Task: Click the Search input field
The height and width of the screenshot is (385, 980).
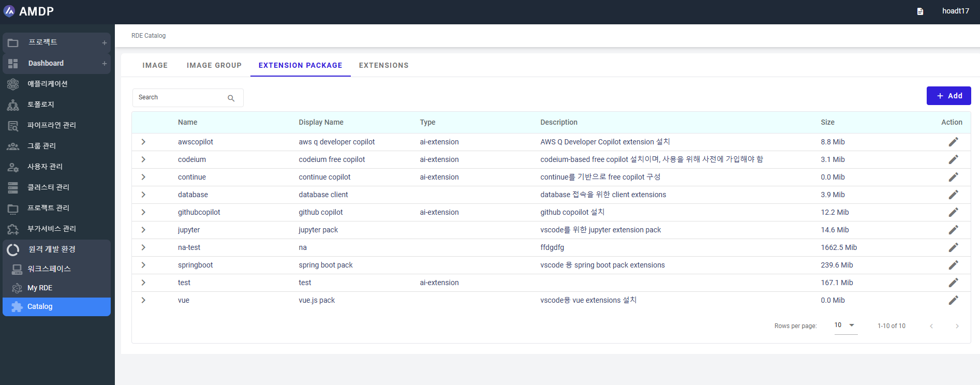Action: tap(188, 98)
